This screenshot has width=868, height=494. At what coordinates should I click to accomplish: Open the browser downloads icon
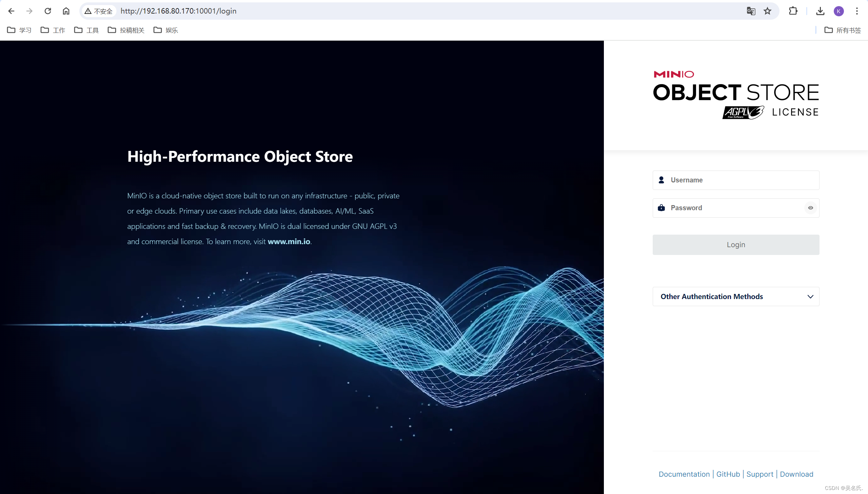[x=820, y=11]
